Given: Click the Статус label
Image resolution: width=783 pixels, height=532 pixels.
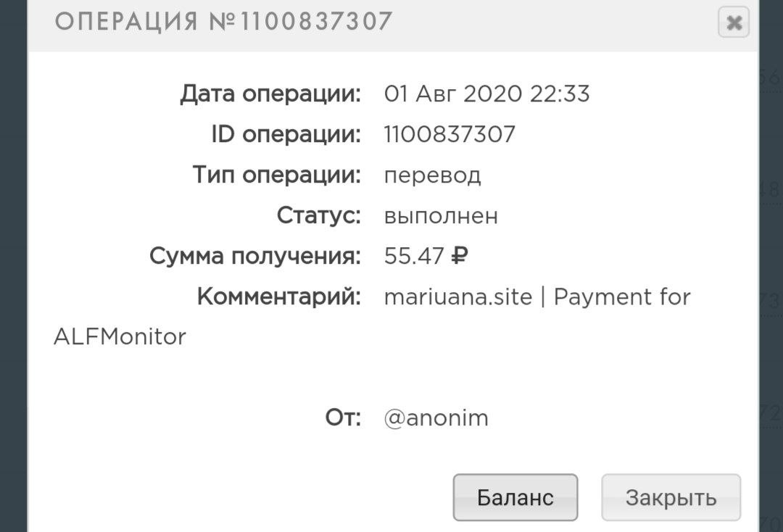Looking at the screenshot, I should pyautogui.click(x=318, y=215).
